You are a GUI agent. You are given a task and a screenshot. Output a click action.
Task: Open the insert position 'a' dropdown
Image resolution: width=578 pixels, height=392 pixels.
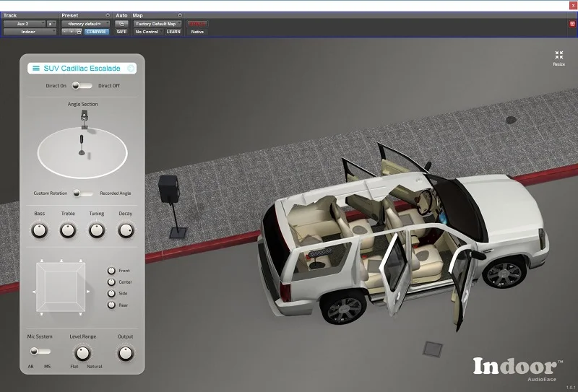coord(51,24)
